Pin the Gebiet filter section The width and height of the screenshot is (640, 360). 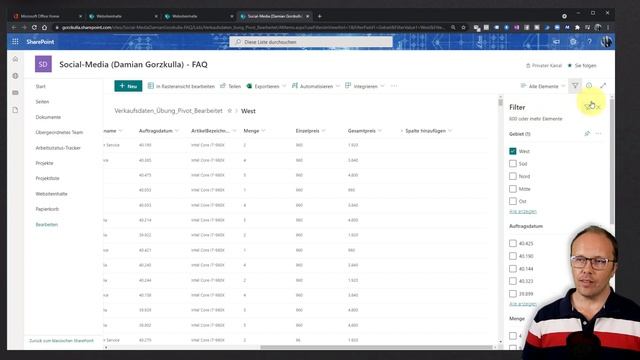click(x=587, y=133)
